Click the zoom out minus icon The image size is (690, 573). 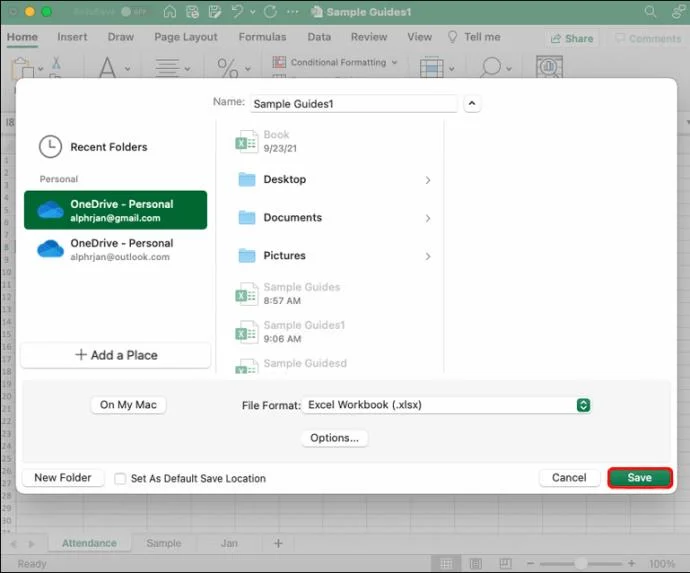pos(530,564)
